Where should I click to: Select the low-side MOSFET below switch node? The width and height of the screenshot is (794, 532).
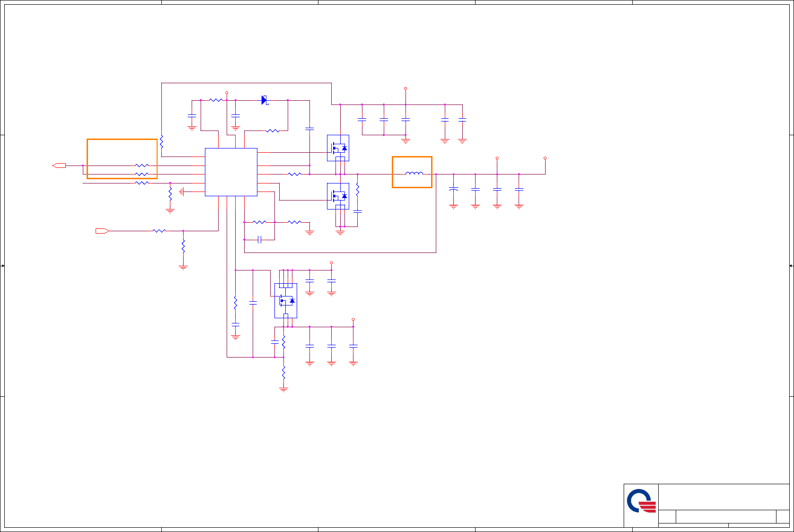pos(338,196)
